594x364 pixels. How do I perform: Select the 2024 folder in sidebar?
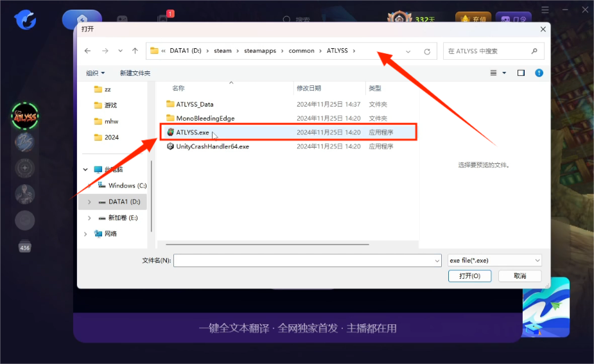(x=107, y=137)
